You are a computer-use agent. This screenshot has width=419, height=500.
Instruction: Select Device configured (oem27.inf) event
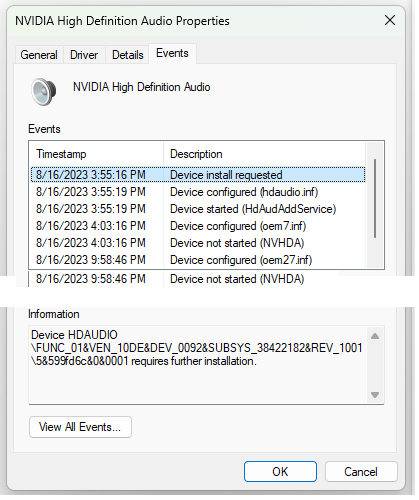click(x=199, y=261)
